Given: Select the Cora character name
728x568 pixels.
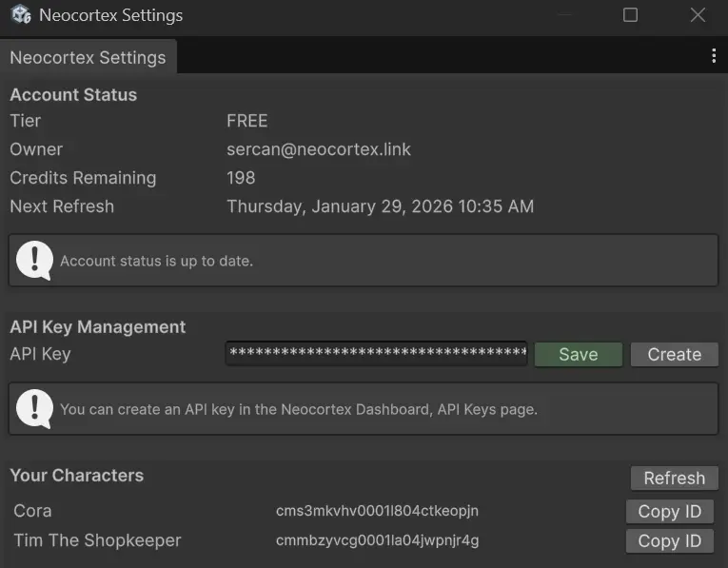Looking at the screenshot, I should 32,511.
